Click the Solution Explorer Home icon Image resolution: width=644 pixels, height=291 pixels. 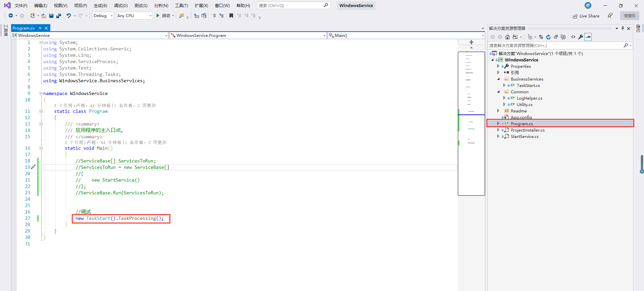[x=507, y=37]
